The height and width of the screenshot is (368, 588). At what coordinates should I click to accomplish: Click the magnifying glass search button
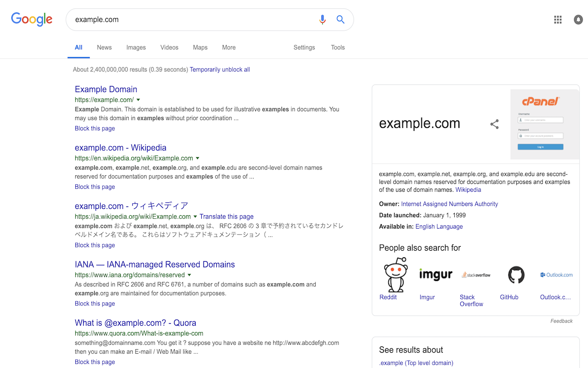(340, 19)
